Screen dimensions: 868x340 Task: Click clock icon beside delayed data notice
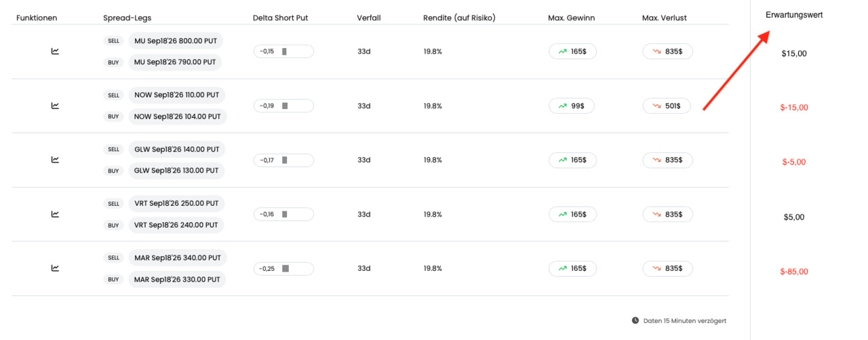(635, 320)
